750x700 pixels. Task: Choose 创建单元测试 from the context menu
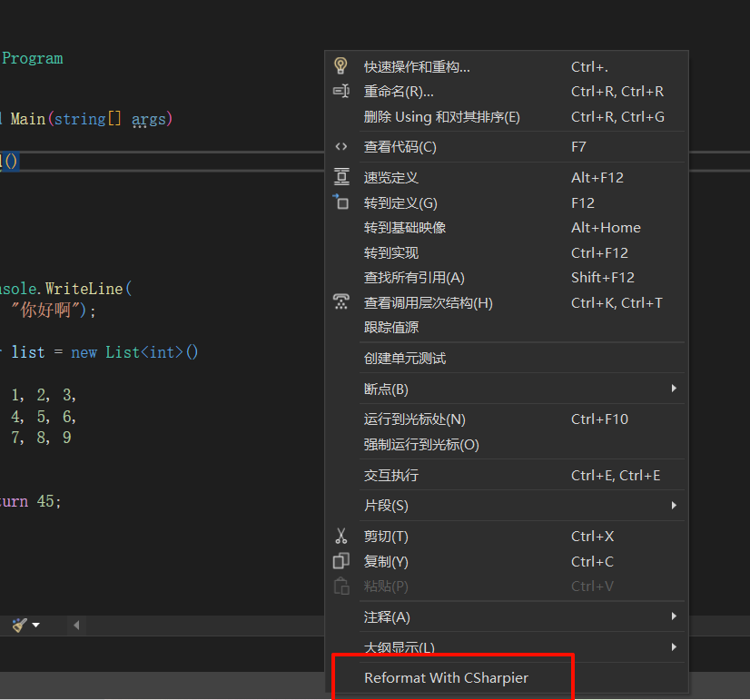pos(405,359)
